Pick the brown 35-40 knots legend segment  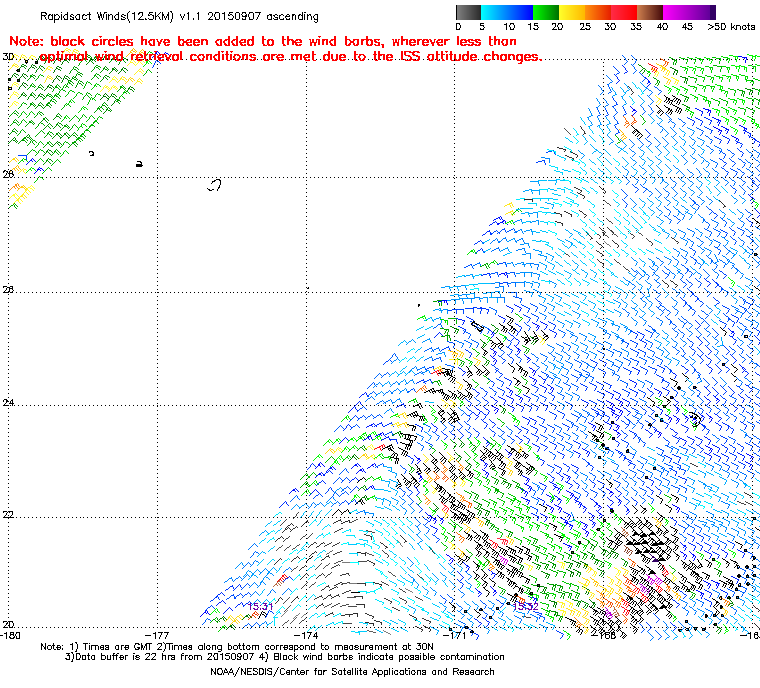650,12
